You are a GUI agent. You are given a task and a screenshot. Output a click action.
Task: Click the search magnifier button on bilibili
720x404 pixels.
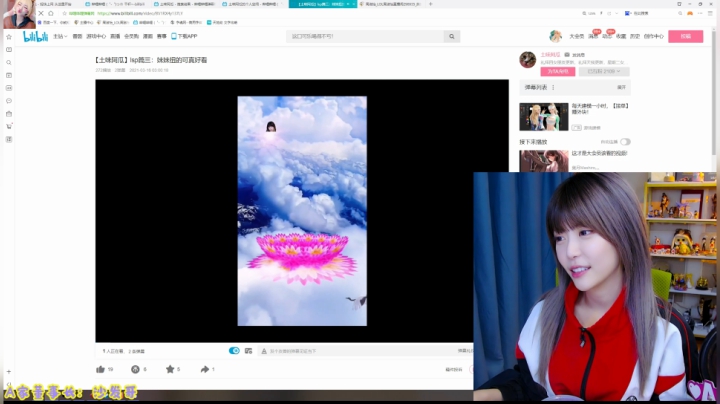(452, 36)
